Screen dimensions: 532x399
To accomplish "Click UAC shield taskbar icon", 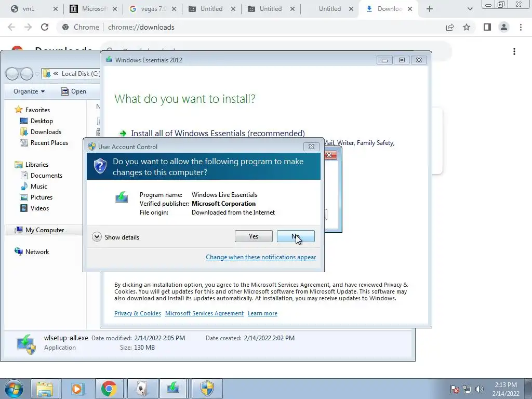I will tap(207, 389).
